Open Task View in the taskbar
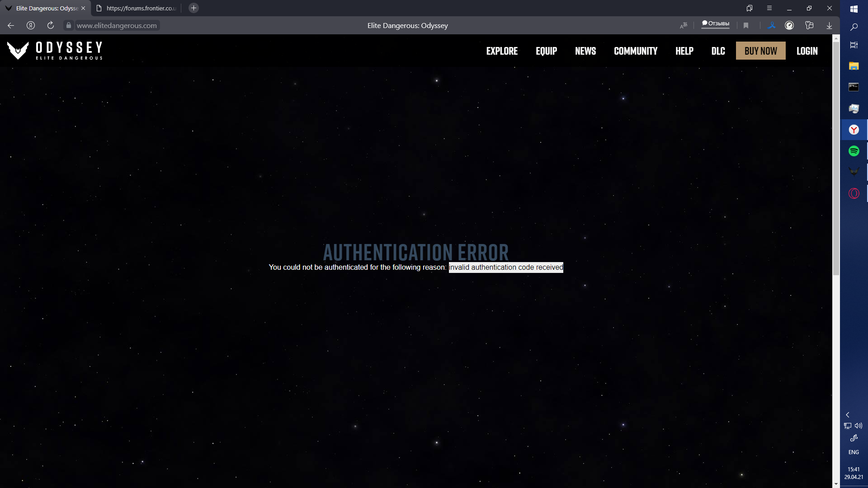 tap(854, 45)
